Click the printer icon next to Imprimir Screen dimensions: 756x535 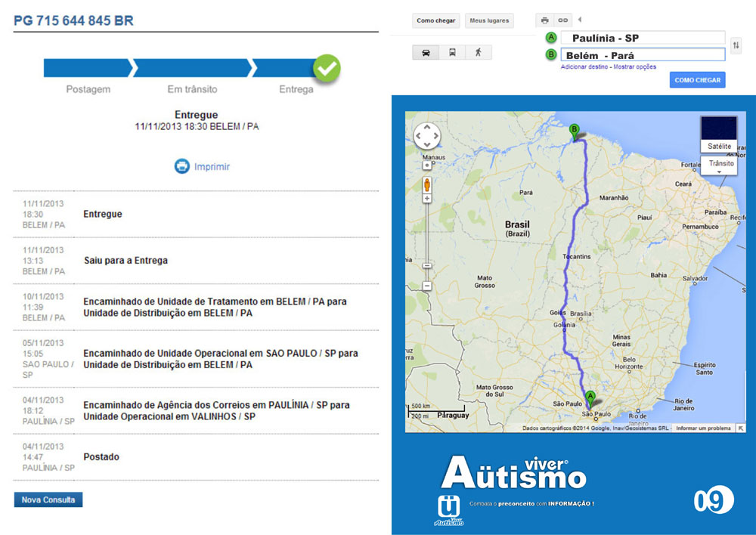(181, 166)
